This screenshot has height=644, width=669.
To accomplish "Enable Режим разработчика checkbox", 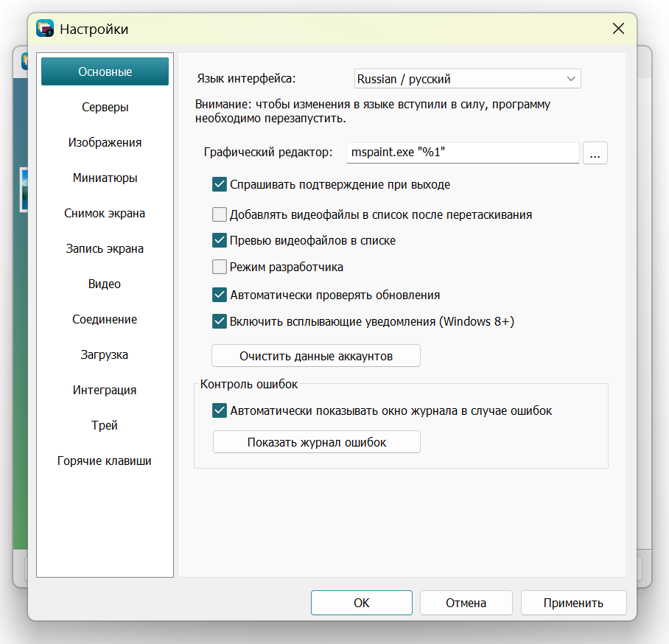I will click(220, 267).
